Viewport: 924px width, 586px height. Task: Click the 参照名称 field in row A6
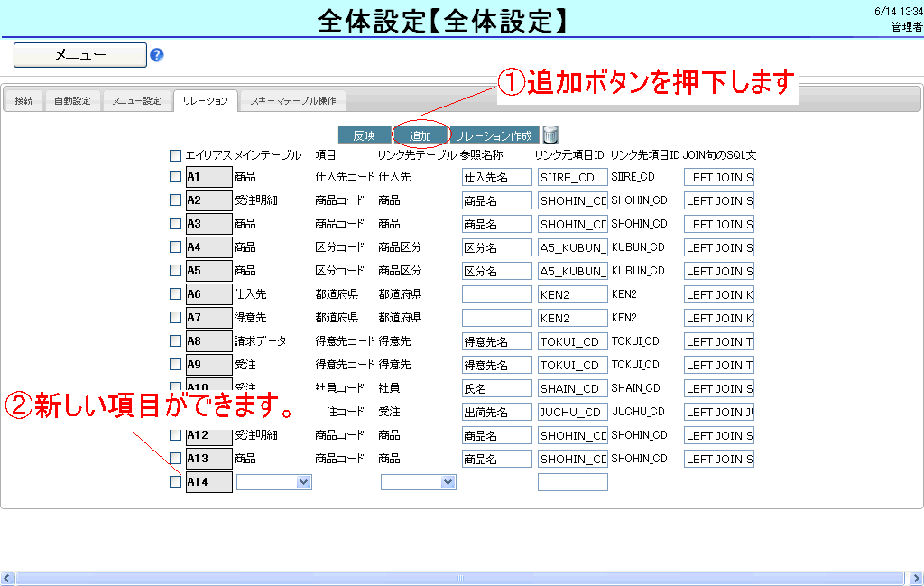[496, 294]
